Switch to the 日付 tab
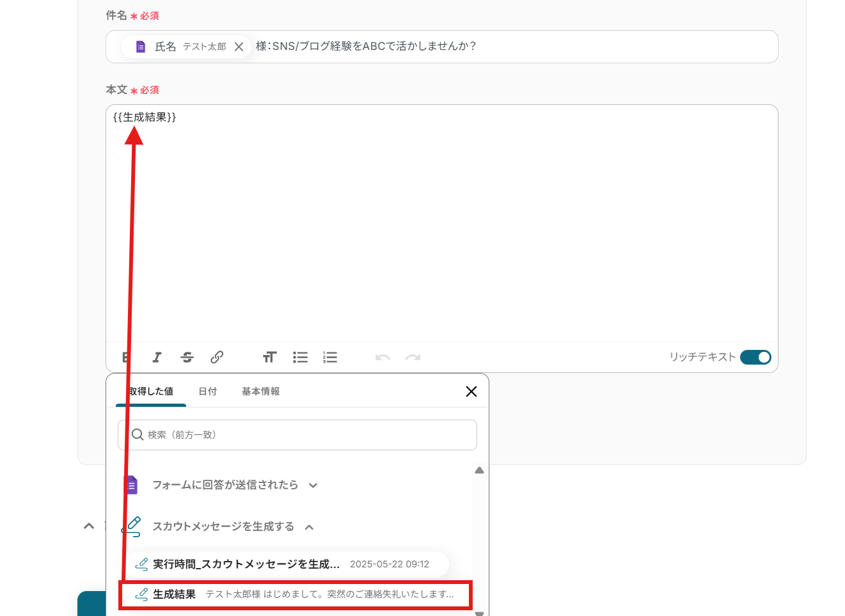This screenshot has width=845, height=616. click(x=208, y=391)
